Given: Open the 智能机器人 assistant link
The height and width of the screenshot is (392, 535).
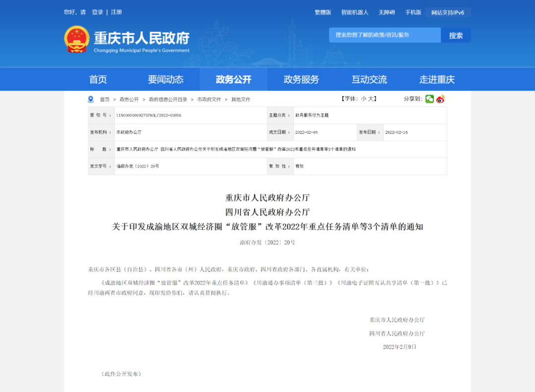Looking at the screenshot, I should click(x=355, y=12).
